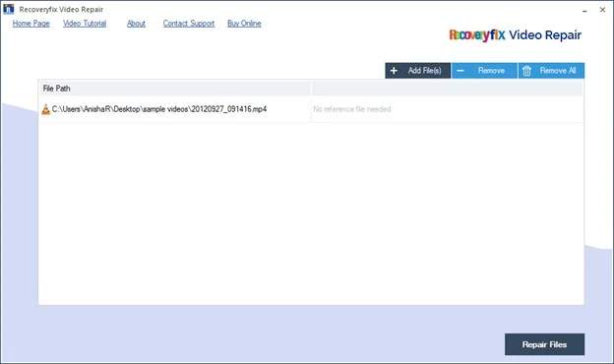
Task: Click the 'No reference file needed' cell
Action: click(447, 109)
